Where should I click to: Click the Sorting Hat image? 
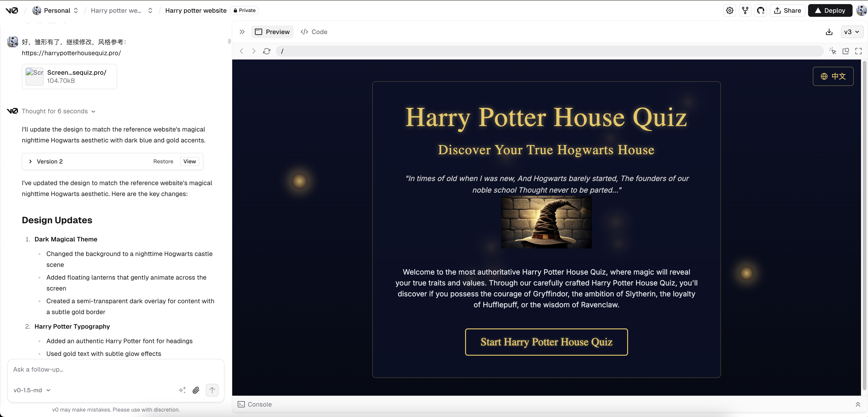(546, 222)
